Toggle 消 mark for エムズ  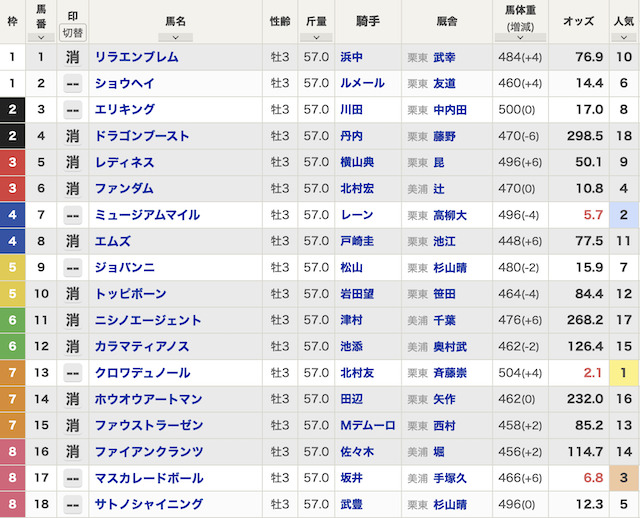pyautogui.click(x=73, y=241)
